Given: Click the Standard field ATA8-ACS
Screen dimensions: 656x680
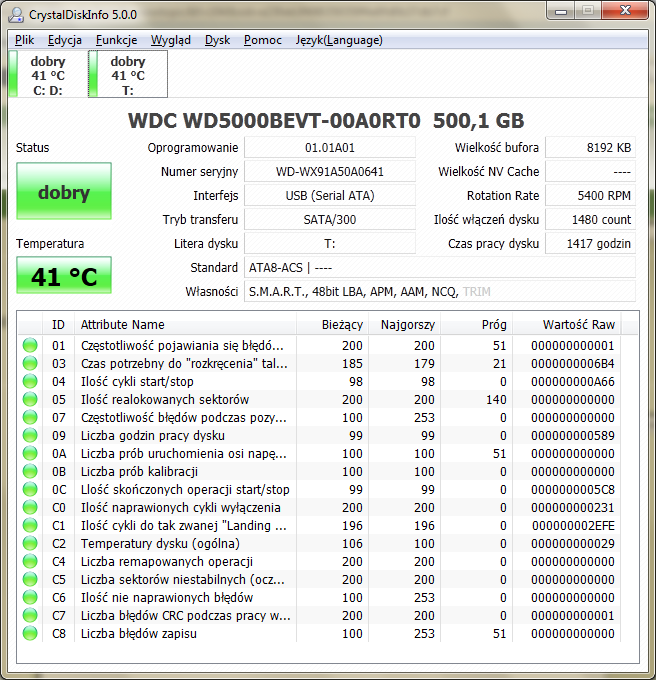Looking at the screenshot, I should tap(440, 268).
